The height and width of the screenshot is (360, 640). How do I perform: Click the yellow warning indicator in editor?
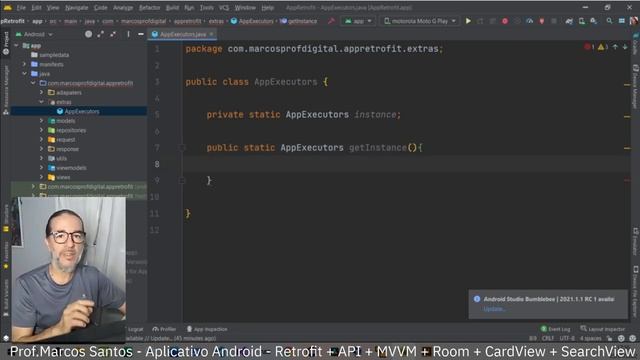[602, 47]
